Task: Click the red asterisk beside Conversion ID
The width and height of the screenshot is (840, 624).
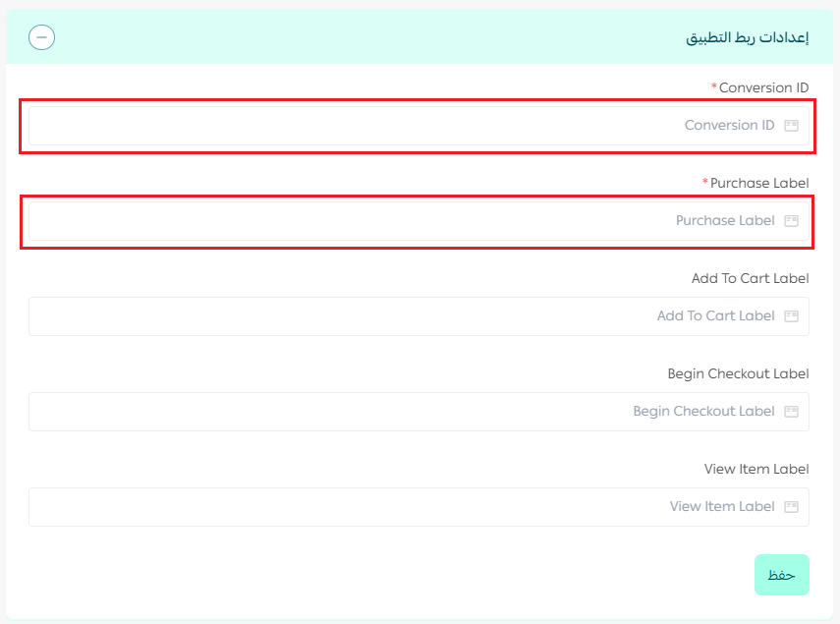Action: (714, 86)
